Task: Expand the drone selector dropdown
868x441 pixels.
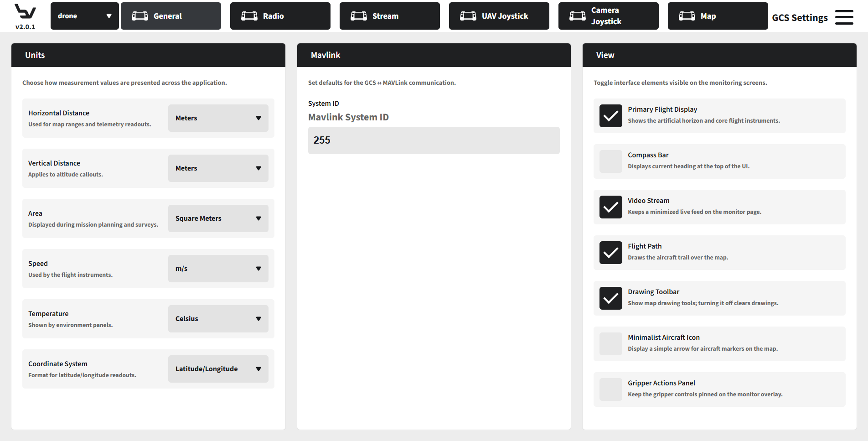Action: pos(84,16)
